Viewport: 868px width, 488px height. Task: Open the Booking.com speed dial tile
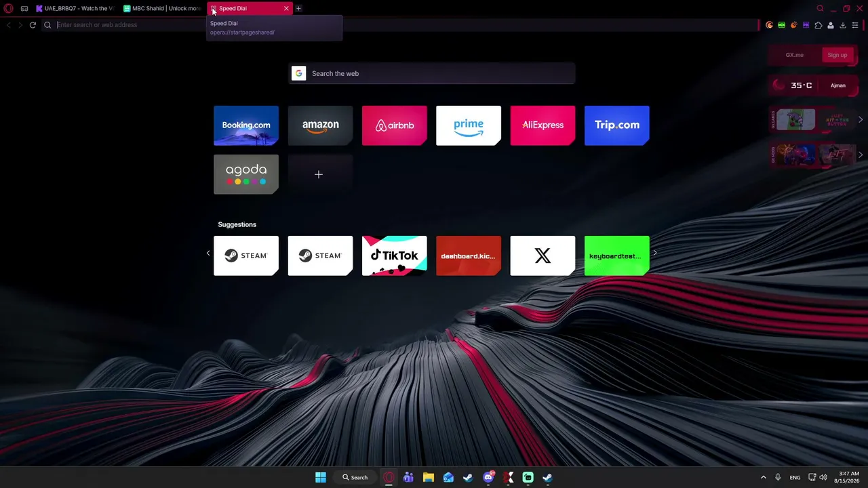(246, 125)
